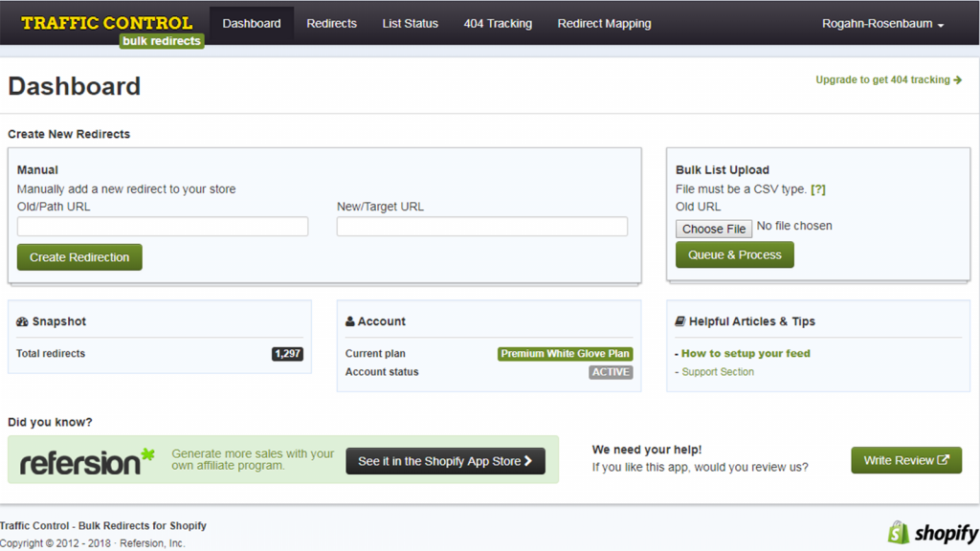Open Redirect Mapping

[604, 23]
